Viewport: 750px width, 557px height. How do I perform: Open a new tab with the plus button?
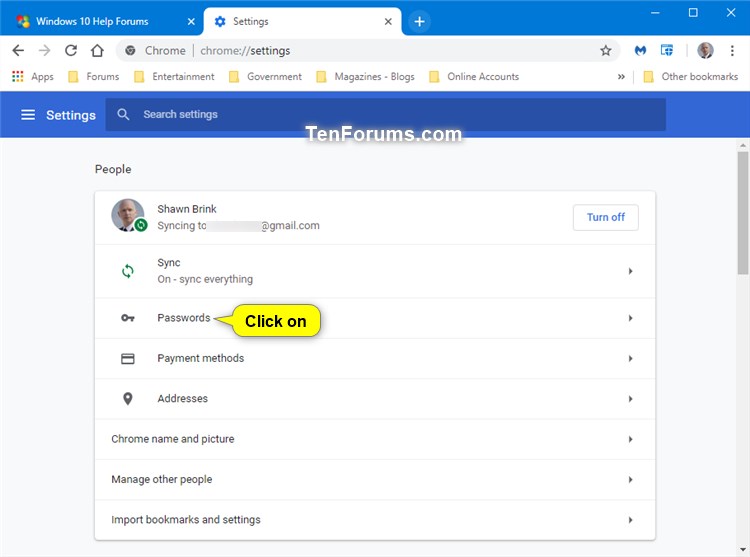click(x=419, y=22)
